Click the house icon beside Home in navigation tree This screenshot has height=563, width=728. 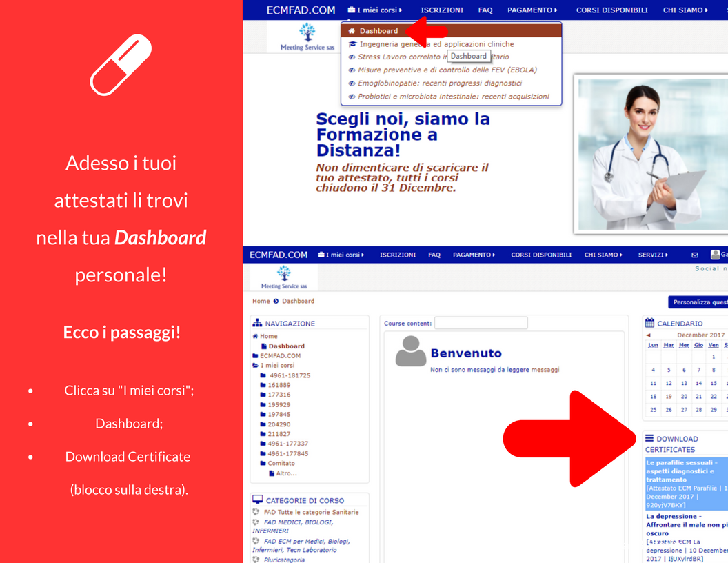[x=255, y=336]
